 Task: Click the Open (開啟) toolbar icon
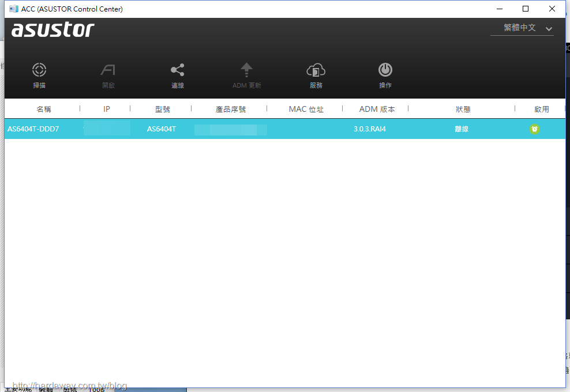[x=108, y=70]
